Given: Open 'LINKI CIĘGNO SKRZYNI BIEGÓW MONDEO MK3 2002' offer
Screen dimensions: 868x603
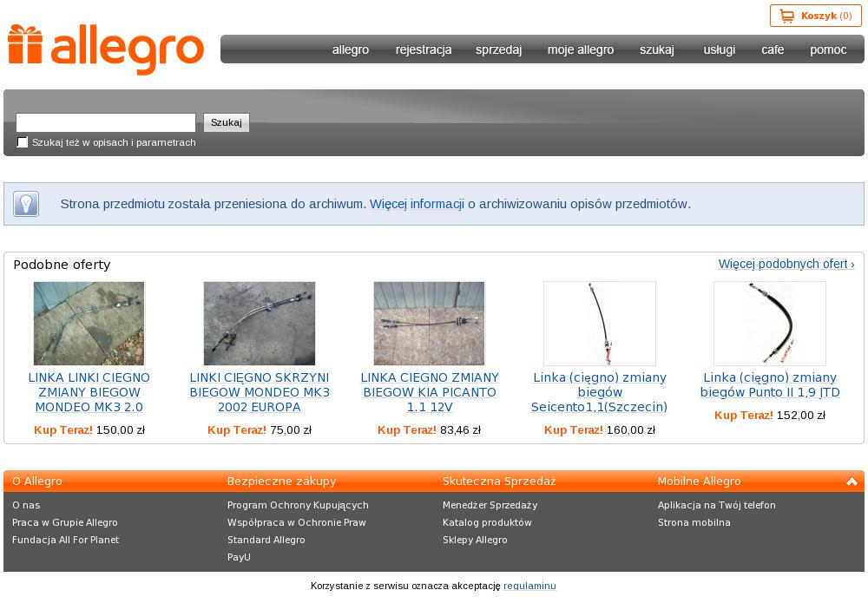Looking at the screenshot, I should 260,392.
